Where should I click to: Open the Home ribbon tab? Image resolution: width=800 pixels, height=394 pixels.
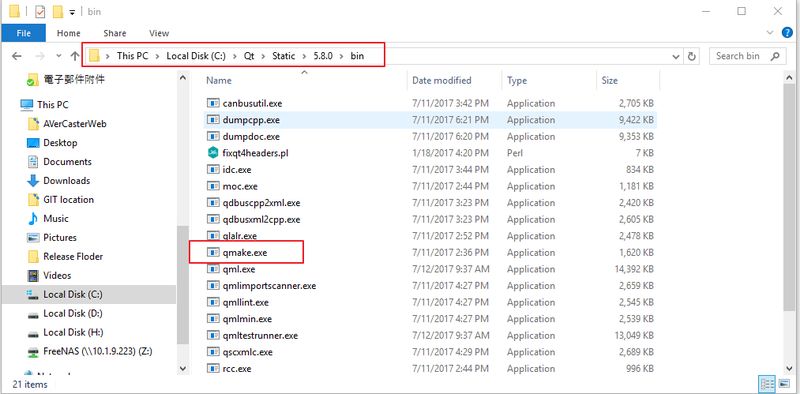tap(68, 33)
